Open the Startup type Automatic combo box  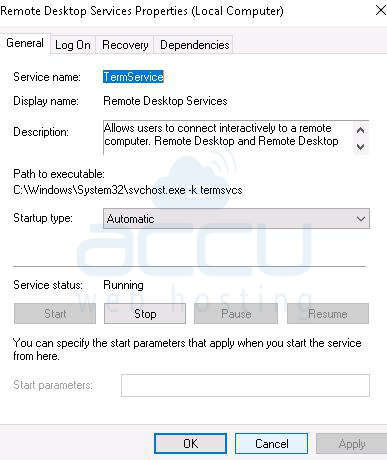point(236,219)
